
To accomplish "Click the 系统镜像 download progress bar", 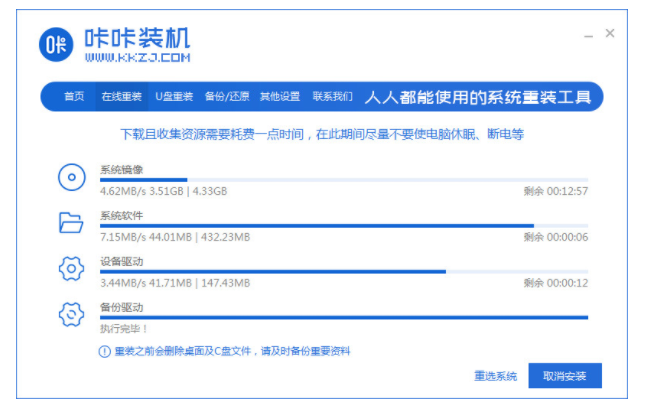I will pos(343,180).
